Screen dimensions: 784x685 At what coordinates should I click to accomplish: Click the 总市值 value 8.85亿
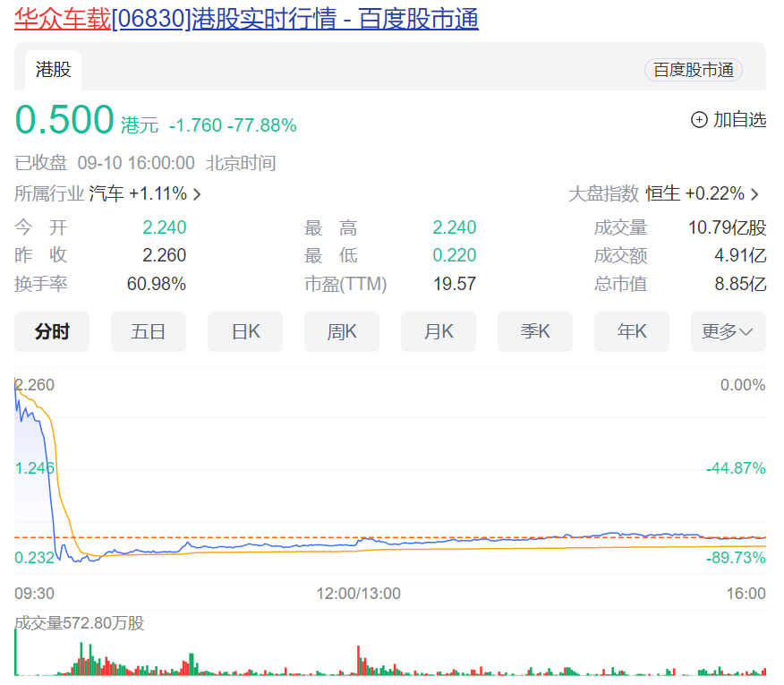pyautogui.click(x=740, y=284)
